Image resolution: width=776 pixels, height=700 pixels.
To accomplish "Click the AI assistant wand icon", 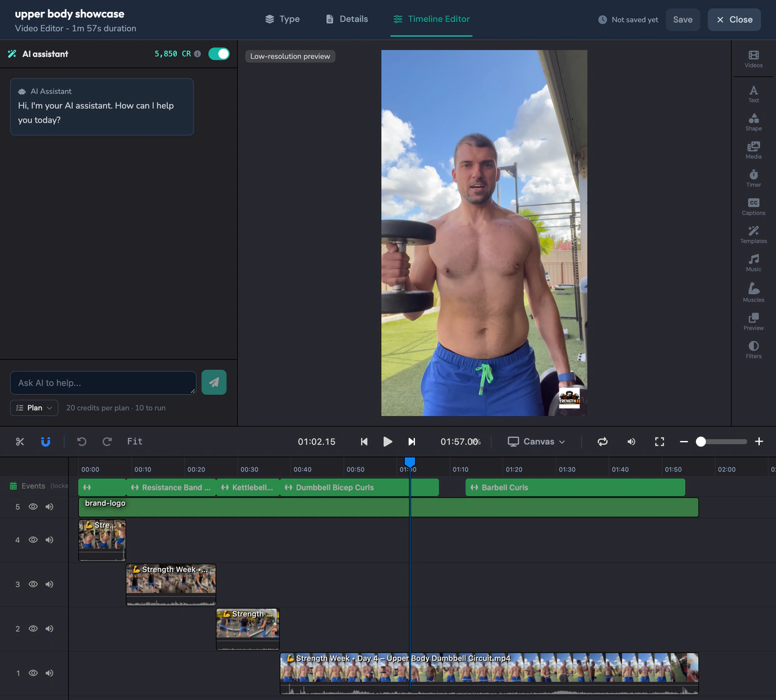I will click(x=12, y=54).
